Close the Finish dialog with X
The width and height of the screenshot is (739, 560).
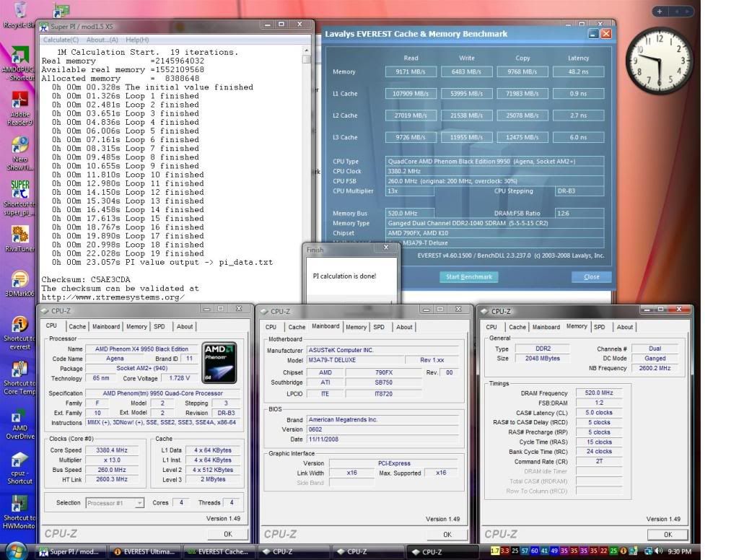click(x=386, y=247)
